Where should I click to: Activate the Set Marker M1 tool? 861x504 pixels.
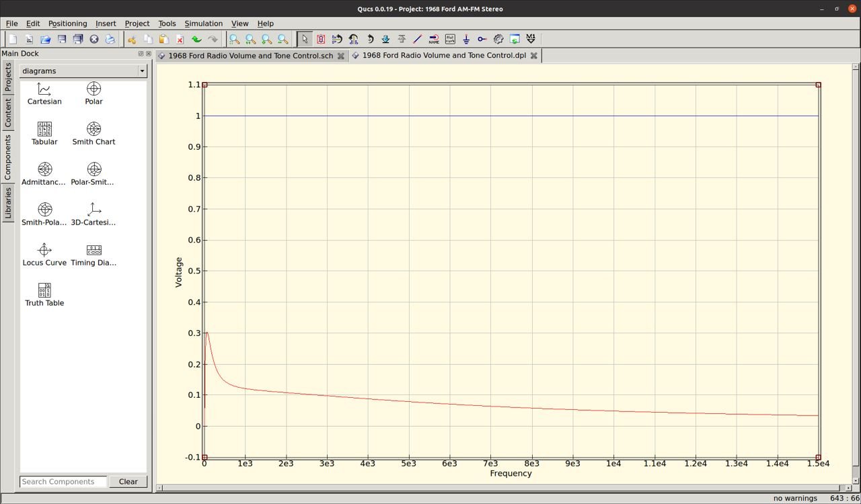pos(531,40)
